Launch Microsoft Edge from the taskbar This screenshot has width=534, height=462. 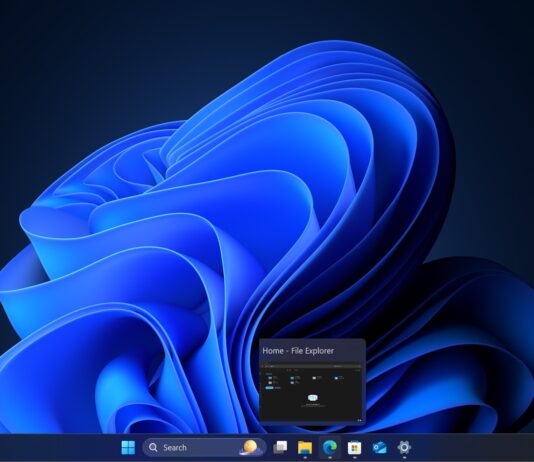(x=330, y=447)
